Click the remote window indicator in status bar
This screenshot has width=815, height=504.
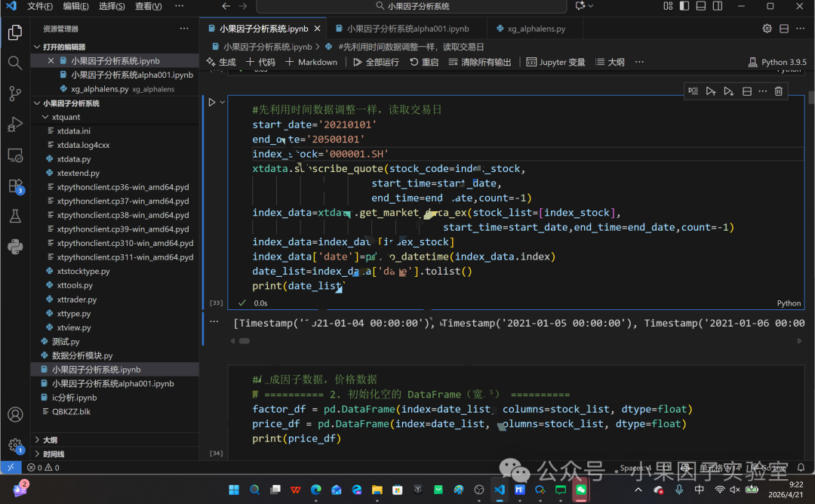(11, 467)
